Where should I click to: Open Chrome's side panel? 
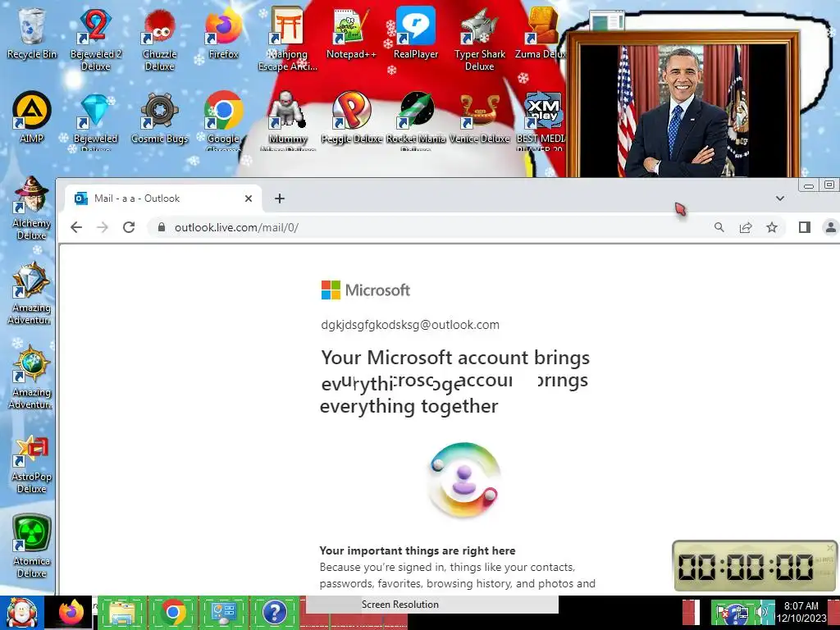804,227
